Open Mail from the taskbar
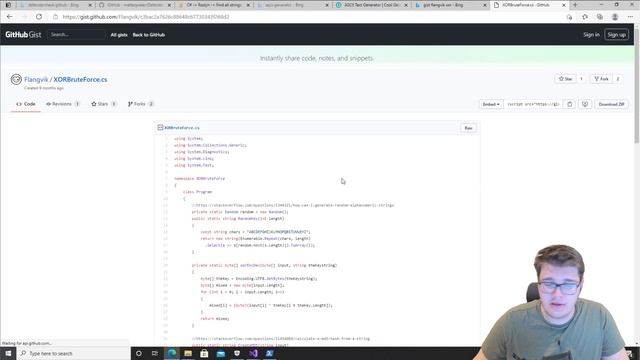640x360 pixels. tap(221, 353)
